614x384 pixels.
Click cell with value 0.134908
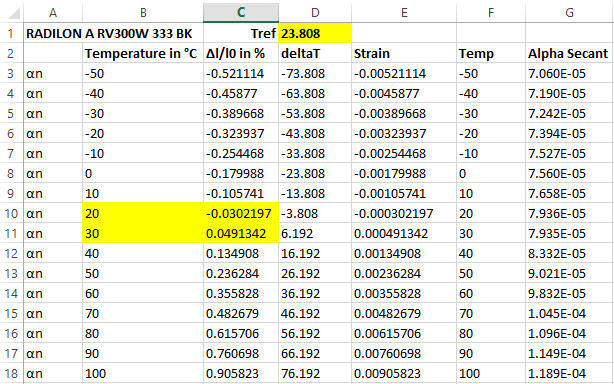point(241,253)
